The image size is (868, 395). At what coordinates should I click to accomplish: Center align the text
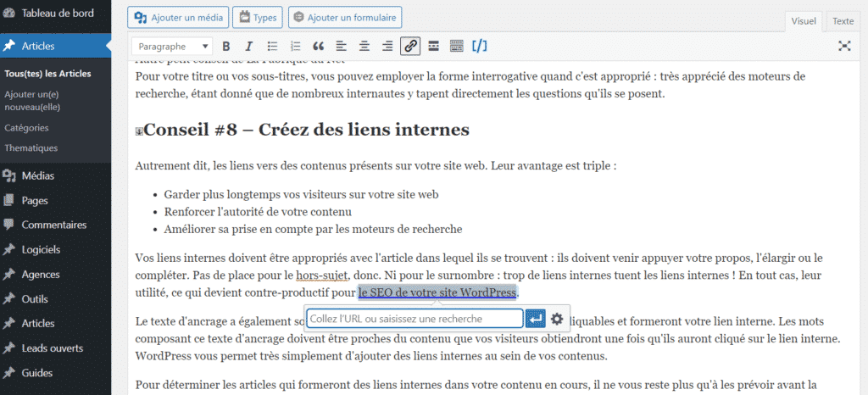364,46
